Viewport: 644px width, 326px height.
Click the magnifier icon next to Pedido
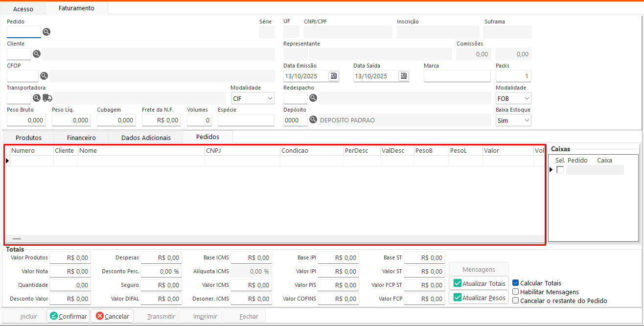click(46, 32)
